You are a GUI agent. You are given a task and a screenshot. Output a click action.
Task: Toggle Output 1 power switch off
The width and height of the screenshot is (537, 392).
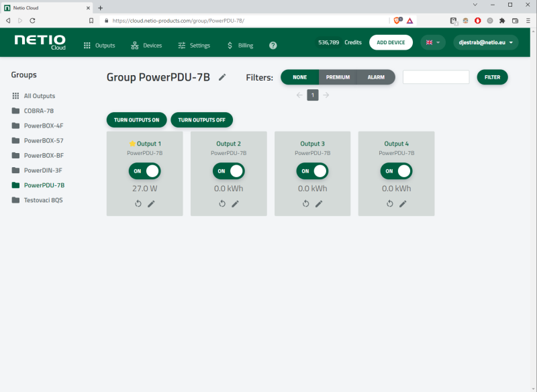click(x=145, y=171)
